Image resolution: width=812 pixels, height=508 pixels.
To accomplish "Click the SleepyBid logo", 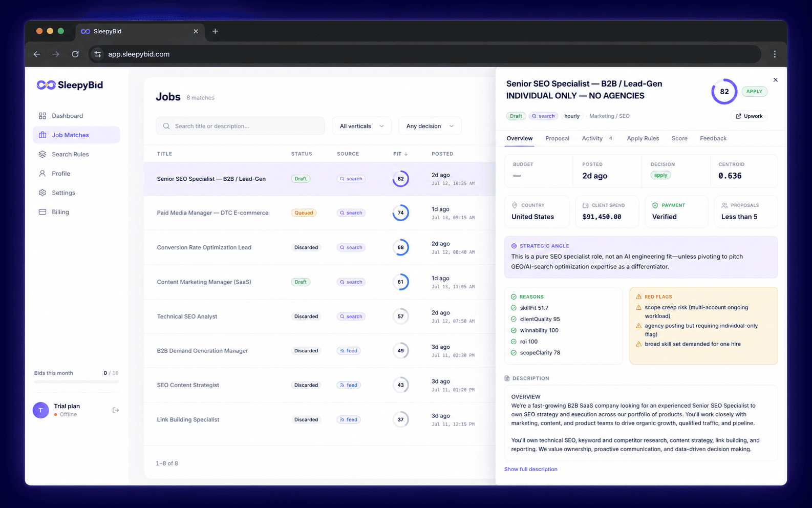I will coord(70,85).
